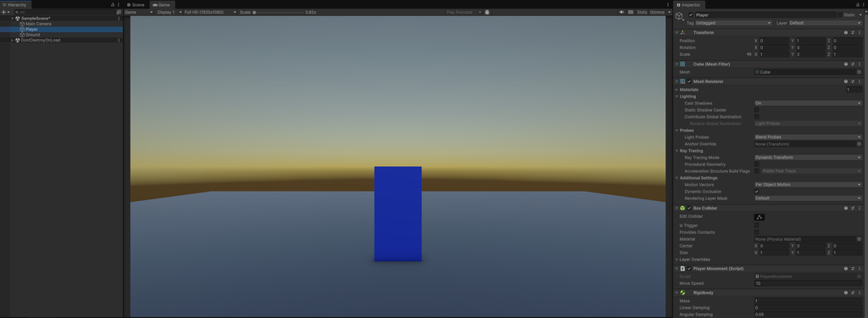Expand DontDestroyOnLoad in Hierarchy
The image size is (868, 318).
click(13, 40)
